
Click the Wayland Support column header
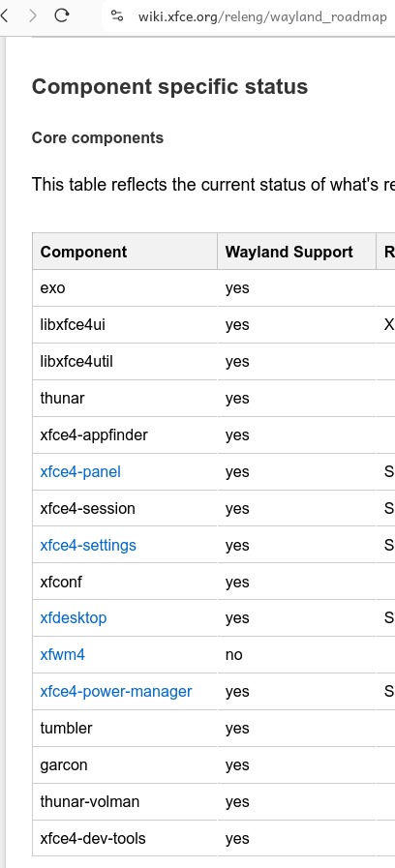296,252
